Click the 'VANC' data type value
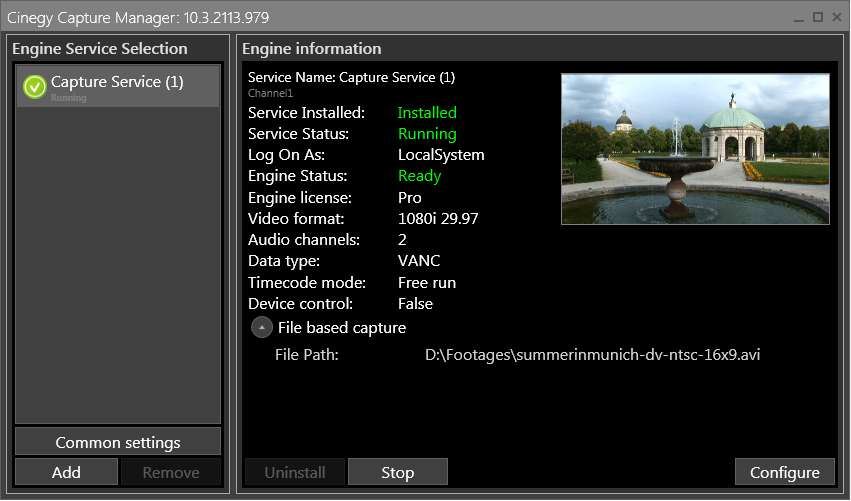Viewport: 851px width, 501px height. [419, 261]
